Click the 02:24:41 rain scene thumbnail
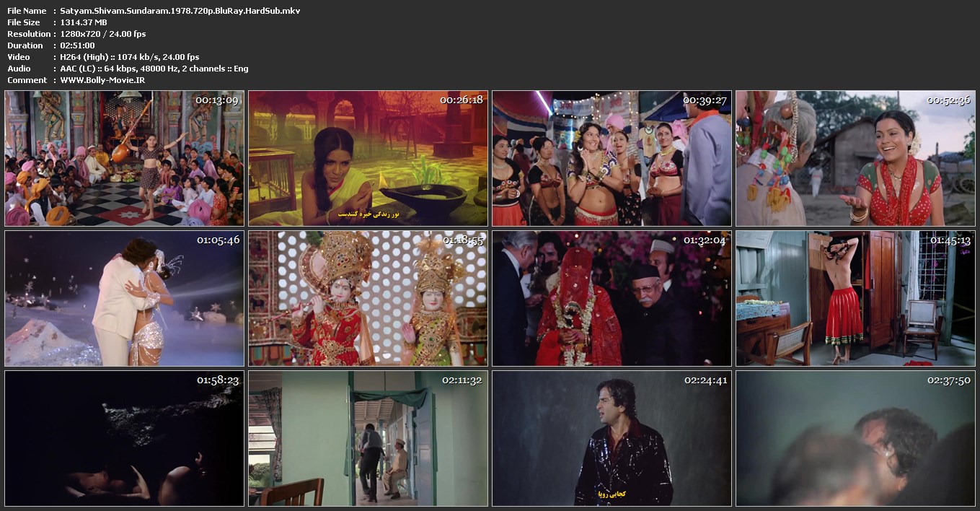 612,438
